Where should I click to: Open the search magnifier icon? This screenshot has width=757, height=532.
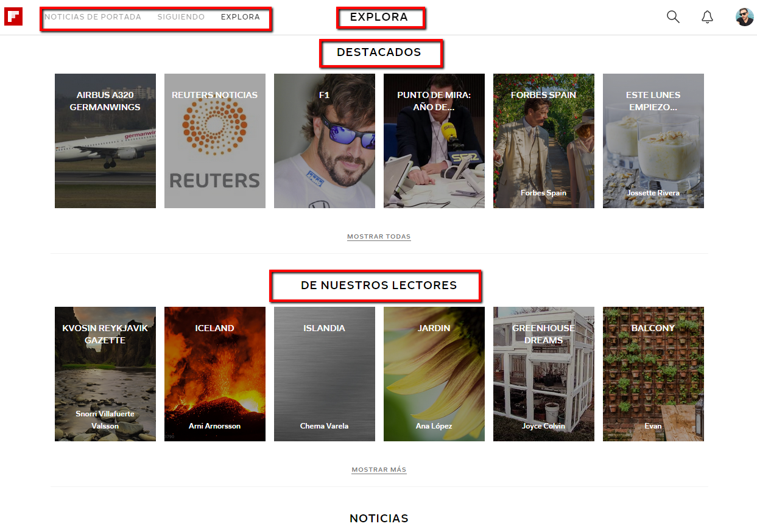(673, 17)
